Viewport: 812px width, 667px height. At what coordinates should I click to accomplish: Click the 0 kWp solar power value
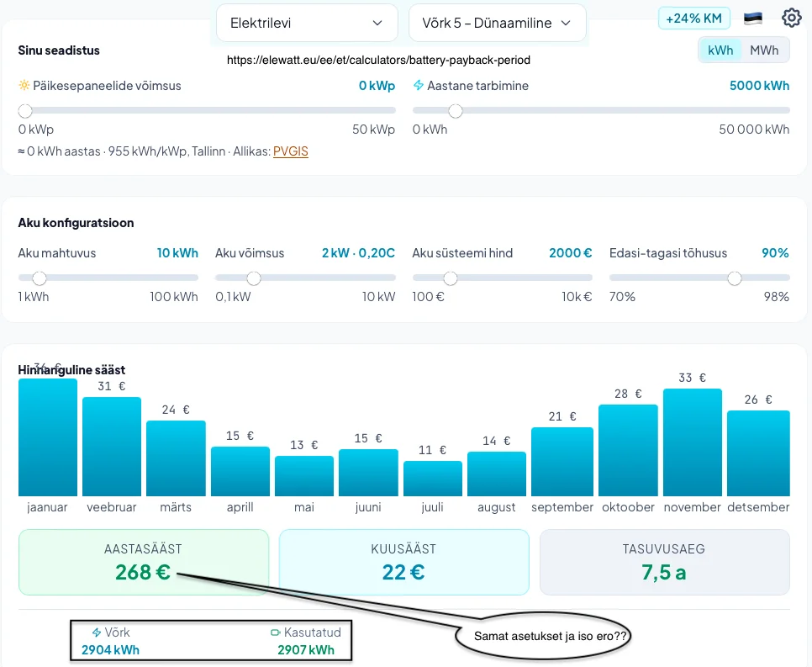click(x=377, y=86)
